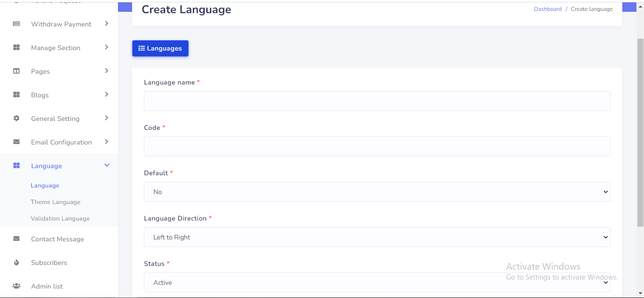This screenshot has width=644, height=298.
Task: Open the Status dropdown showing Active
Action: tap(376, 282)
